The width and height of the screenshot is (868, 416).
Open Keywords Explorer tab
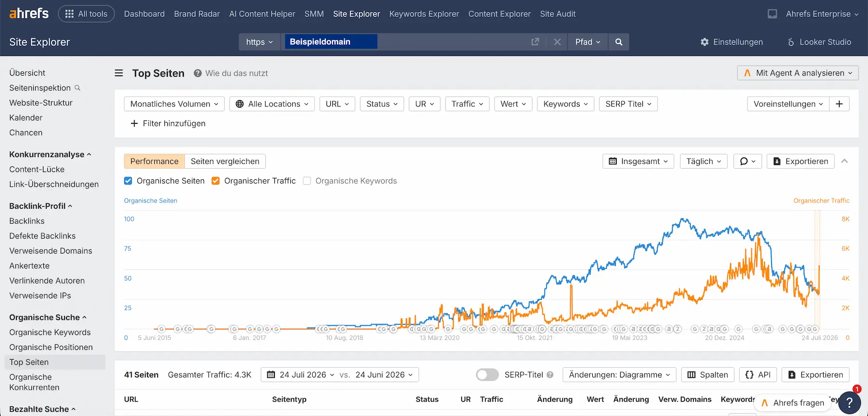(424, 14)
